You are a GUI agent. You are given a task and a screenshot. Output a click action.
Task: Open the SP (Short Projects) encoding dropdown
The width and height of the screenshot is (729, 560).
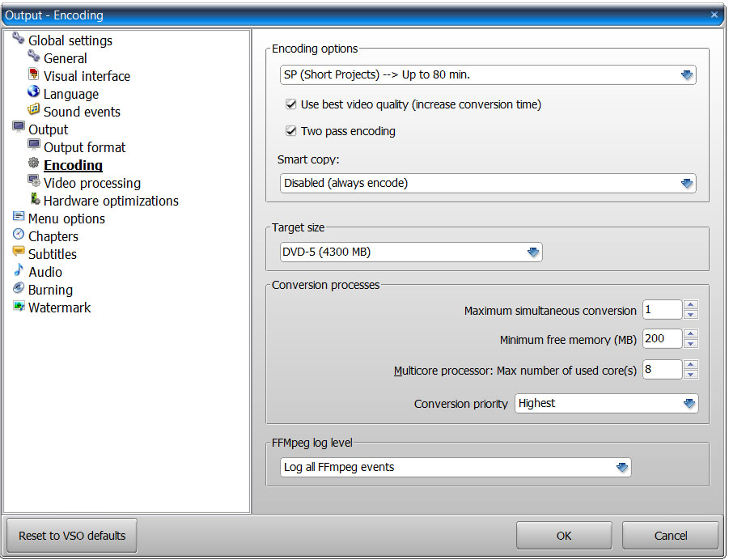tap(488, 75)
